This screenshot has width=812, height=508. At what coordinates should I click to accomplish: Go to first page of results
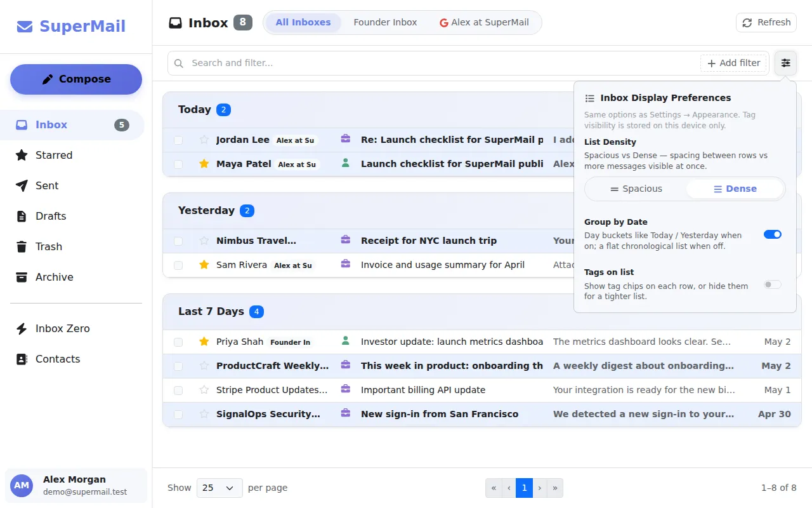pos(494,488)
